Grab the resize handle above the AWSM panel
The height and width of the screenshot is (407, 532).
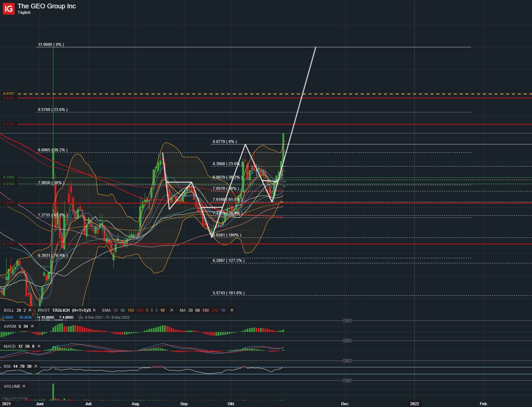[347, 320]
